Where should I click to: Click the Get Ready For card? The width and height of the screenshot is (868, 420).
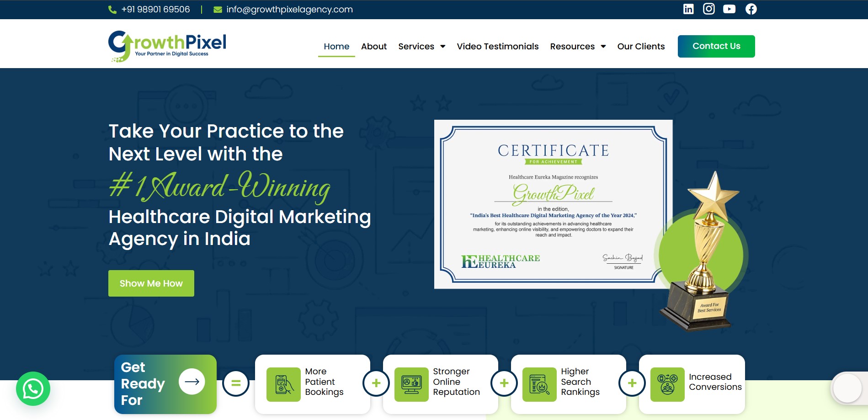[x=165, y=384]
